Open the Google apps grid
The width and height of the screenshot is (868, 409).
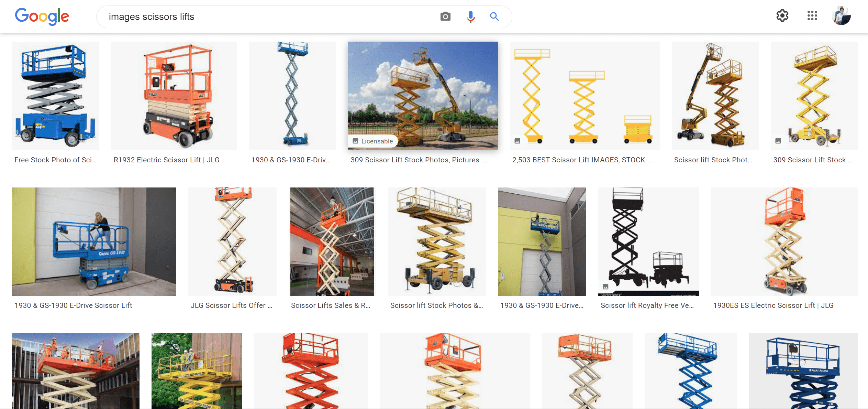pos(812,16)
